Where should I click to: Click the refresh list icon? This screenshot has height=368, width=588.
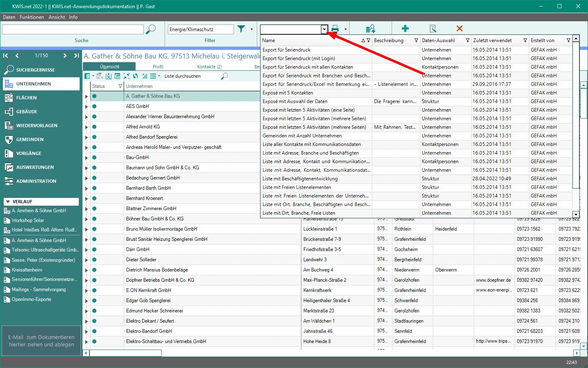[x=135, y=76]
